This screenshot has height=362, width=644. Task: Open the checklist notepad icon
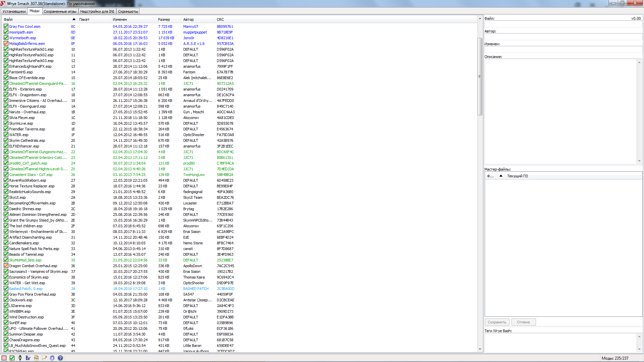pyautogui.click(x=44, y=358)
